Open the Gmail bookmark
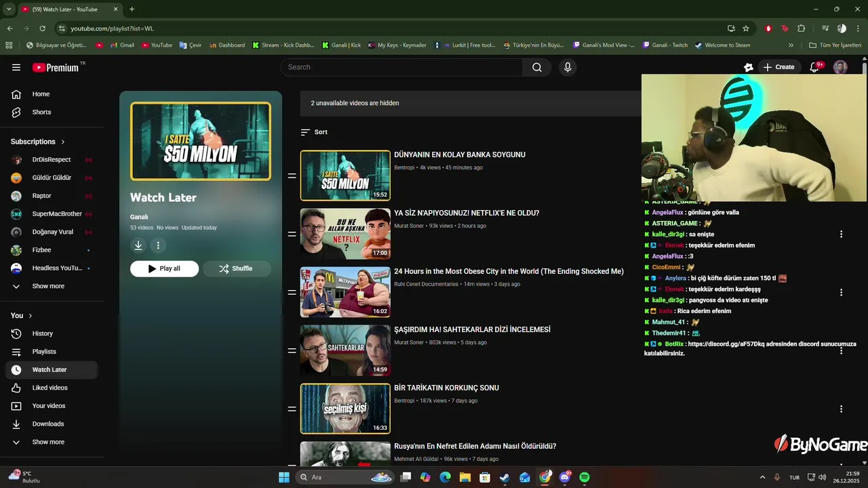Viewport: 868px width, 488px height. click(121, 45)
